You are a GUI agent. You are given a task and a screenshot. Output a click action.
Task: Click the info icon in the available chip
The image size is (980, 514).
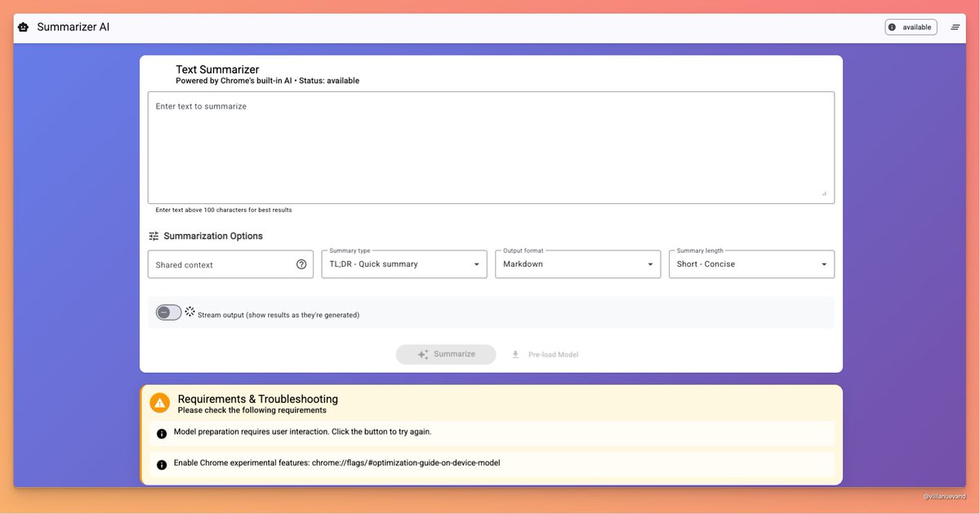click(892, 27)
